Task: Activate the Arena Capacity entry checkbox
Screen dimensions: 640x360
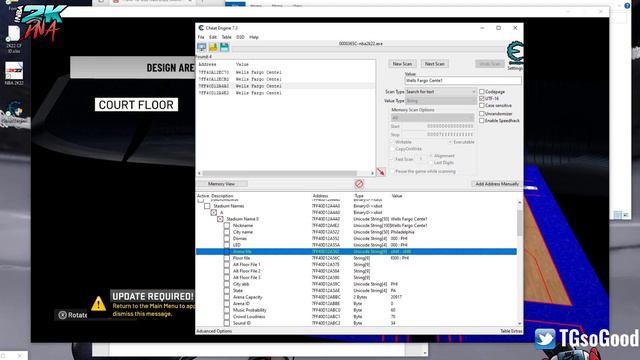Action: (x=227, y=297)
